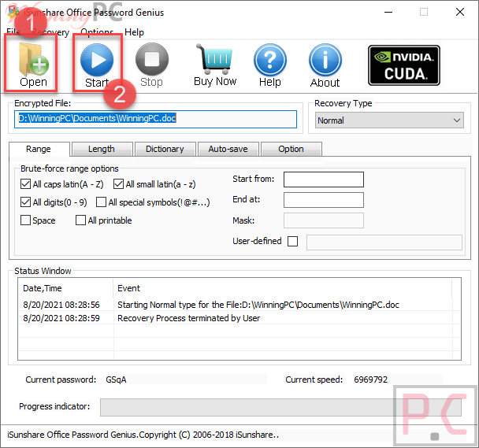
Task: Click the Encrypted File path field
Action: click(x=155, y=119)
